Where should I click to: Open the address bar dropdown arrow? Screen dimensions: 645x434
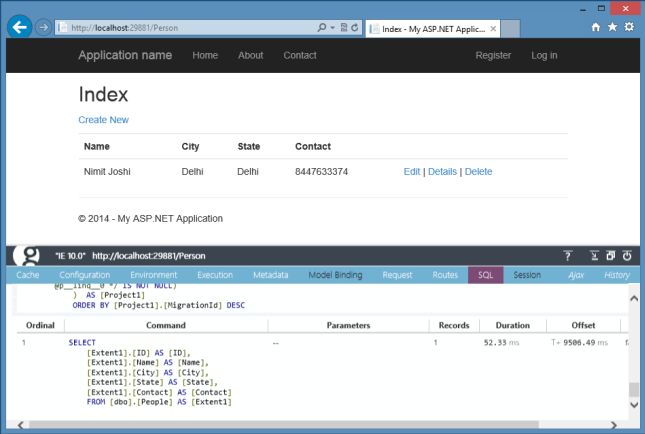pos(332,28)
